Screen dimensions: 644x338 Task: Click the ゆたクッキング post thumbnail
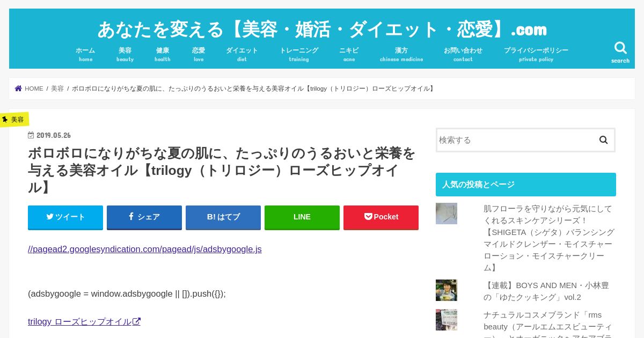447,290
